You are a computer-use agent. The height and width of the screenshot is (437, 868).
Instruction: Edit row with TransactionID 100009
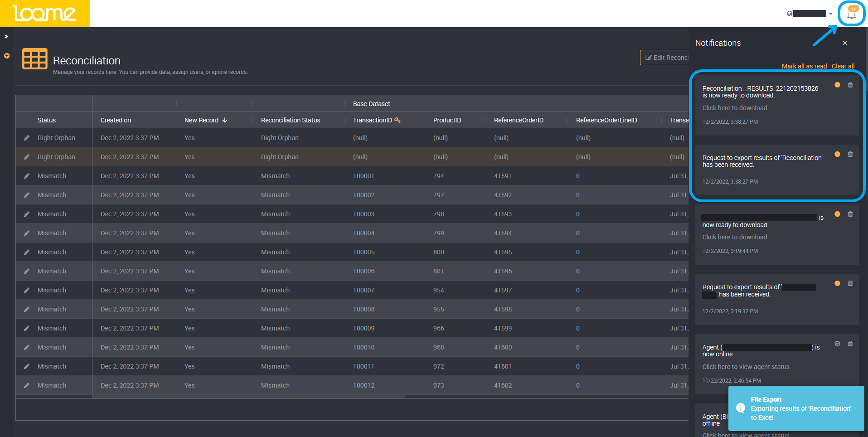pyautogui.click(x=27, y=328)
